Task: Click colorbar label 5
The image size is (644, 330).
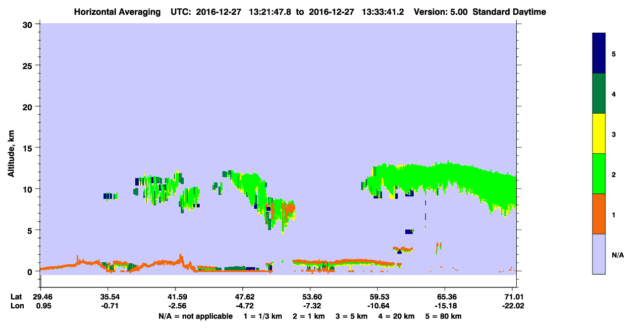Action: (x=614, y=53)
